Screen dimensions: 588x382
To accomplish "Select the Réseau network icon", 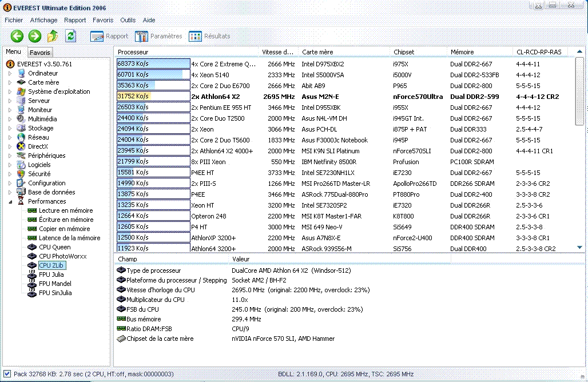I will [x=21, y=137].
